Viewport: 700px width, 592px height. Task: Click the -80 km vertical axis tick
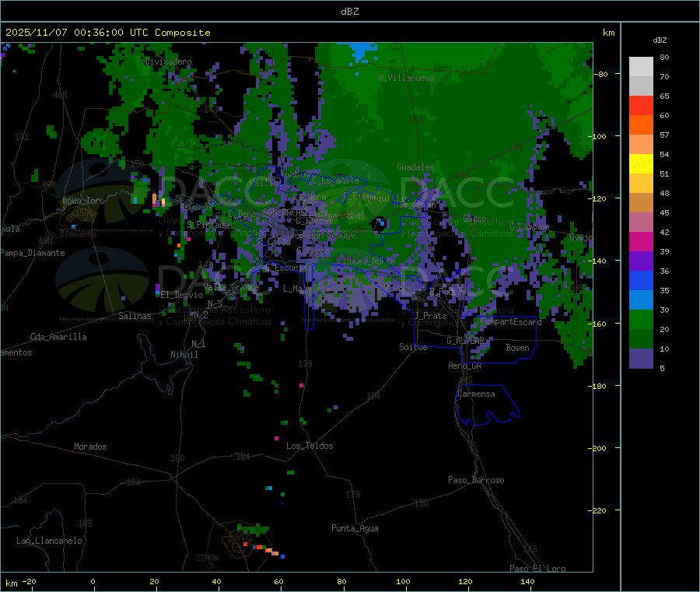(601, 74)
